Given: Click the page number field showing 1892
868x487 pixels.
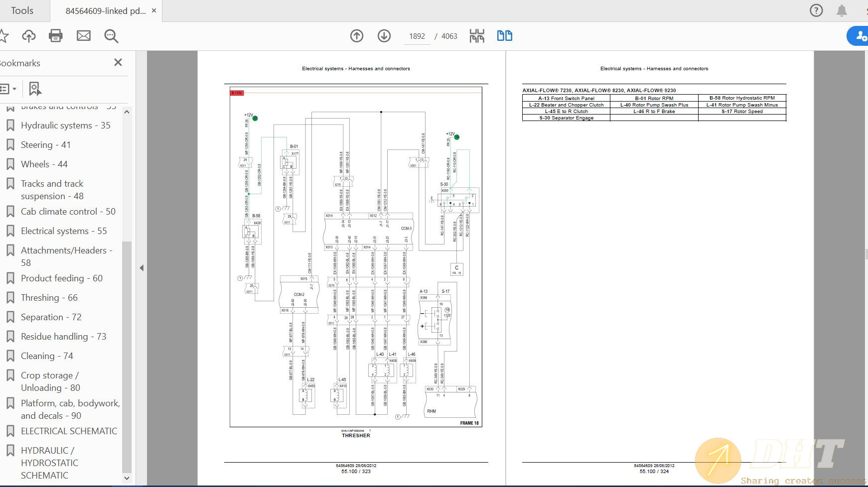Looking at the screenshot, I should (x=417, y=36).
